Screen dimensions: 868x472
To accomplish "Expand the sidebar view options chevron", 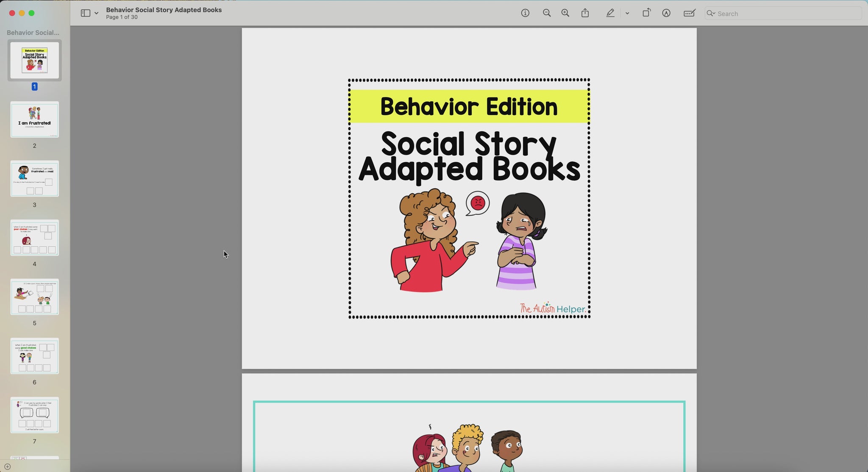I will (x=97, y=13).
